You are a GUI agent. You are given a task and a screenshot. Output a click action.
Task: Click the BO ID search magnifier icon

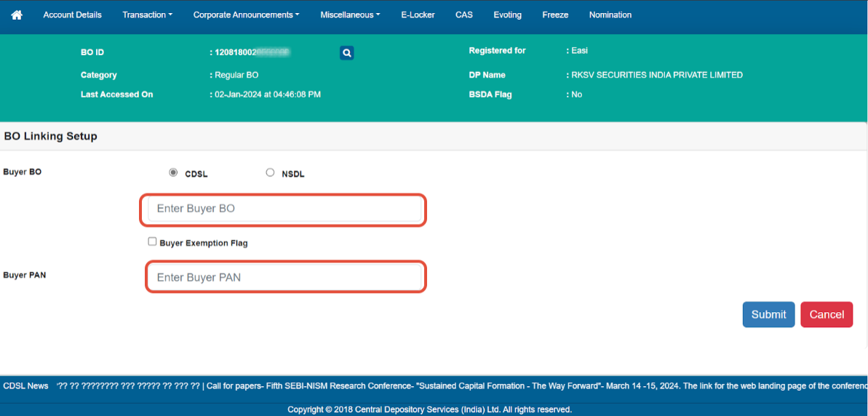pos(347,52)
